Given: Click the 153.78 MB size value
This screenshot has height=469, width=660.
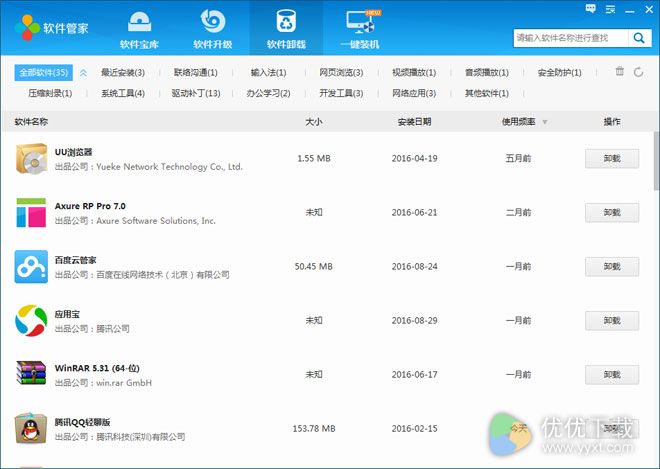Looking at the screenshot, I should 314,429.
